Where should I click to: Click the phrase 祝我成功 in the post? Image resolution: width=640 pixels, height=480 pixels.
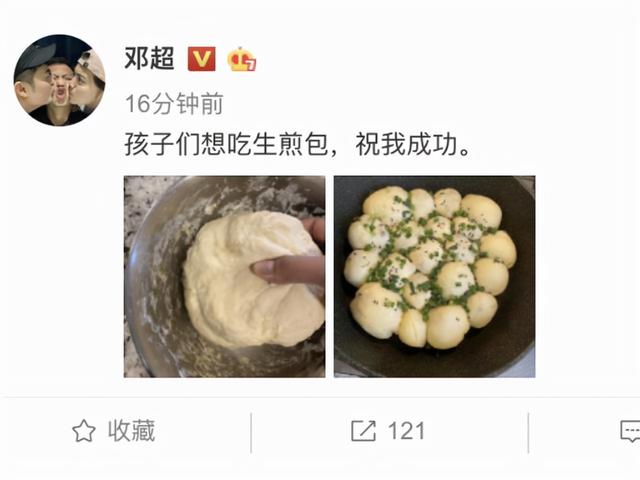tap(406, 144)
